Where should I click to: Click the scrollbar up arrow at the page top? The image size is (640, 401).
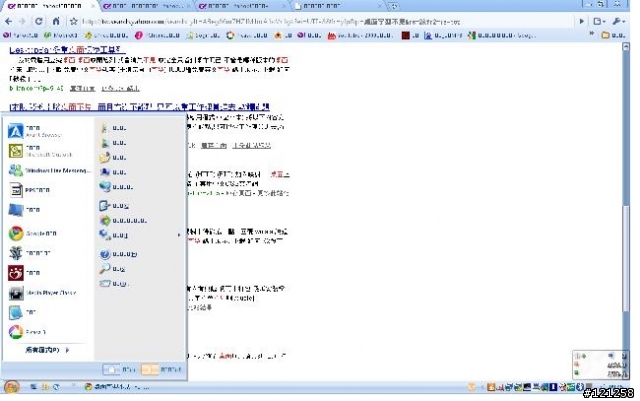click(626, 47)
